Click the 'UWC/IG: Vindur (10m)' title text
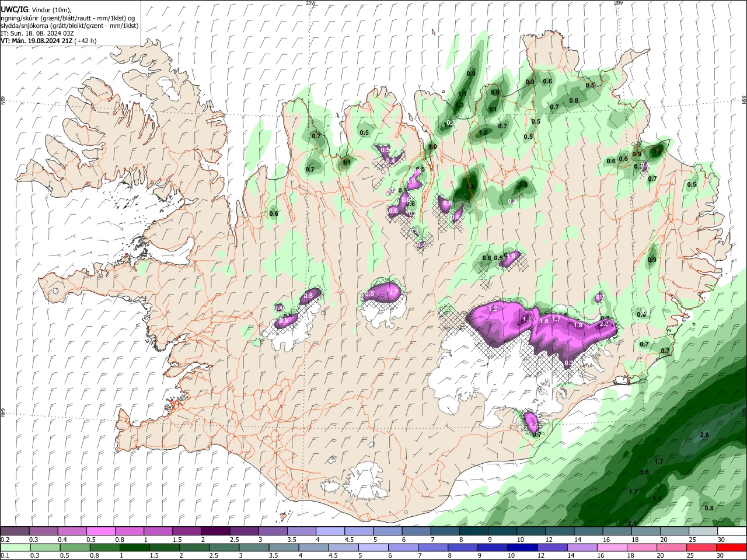Viewport: 747px width, 560px height. pos(36,10)
